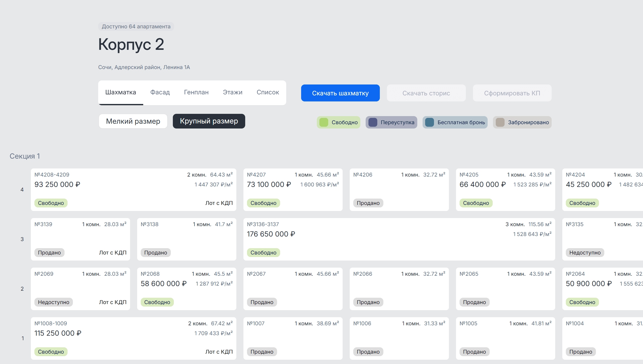Open sold apartment card №2067

pyautogui.click(x=293, y=289)
